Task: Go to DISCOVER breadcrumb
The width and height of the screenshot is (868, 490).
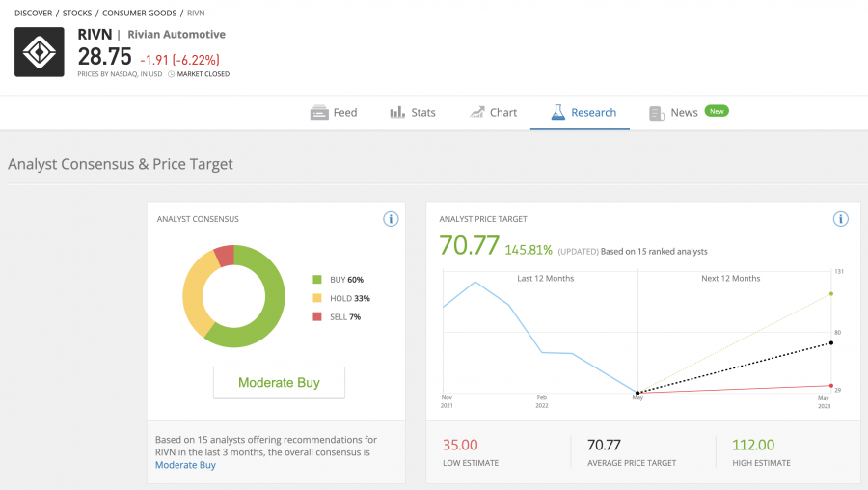Action: (x=33, y=13)
